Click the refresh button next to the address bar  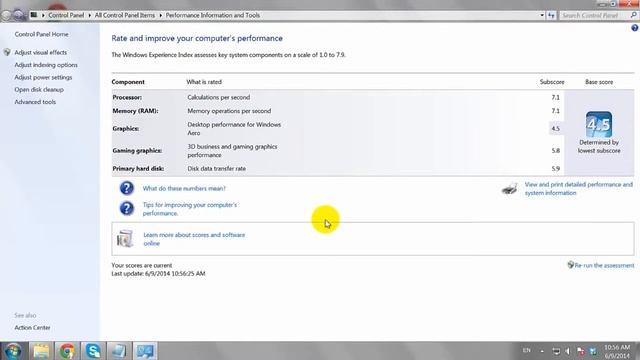tap(551, 15)
